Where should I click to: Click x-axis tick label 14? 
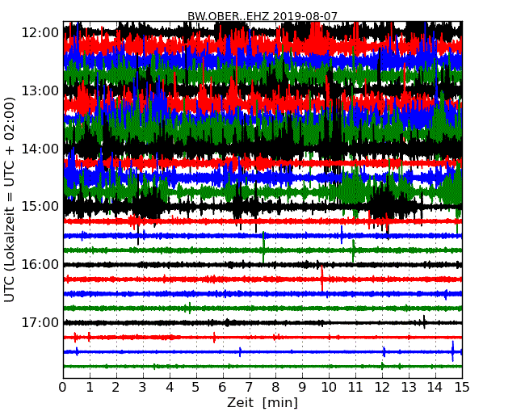tap(435, 387)
